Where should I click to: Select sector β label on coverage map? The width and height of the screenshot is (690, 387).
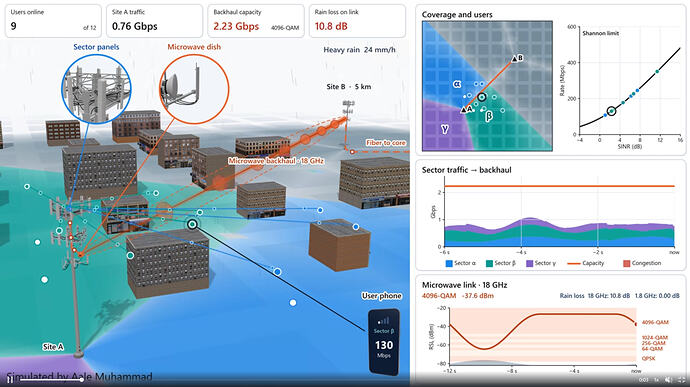488,116
